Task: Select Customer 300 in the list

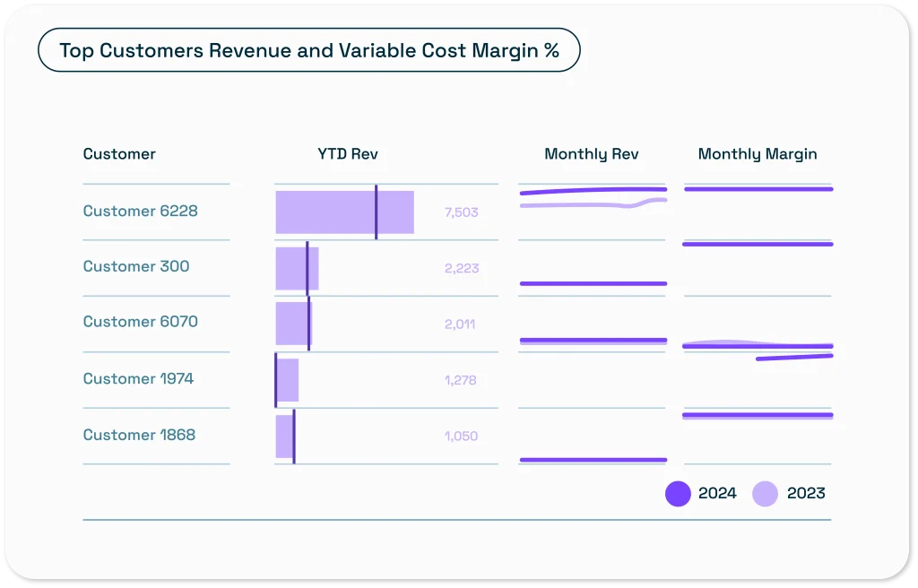Action: tap(136, 267)
